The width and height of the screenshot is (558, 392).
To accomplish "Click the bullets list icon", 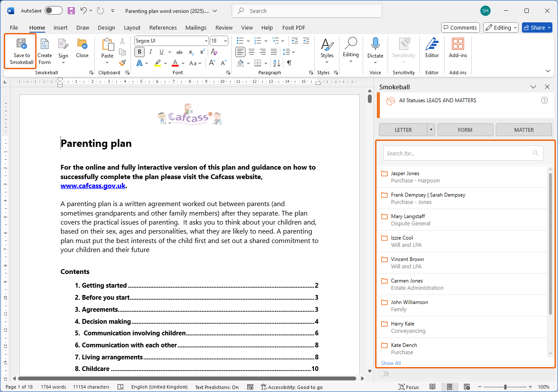I will click(240, 41).
